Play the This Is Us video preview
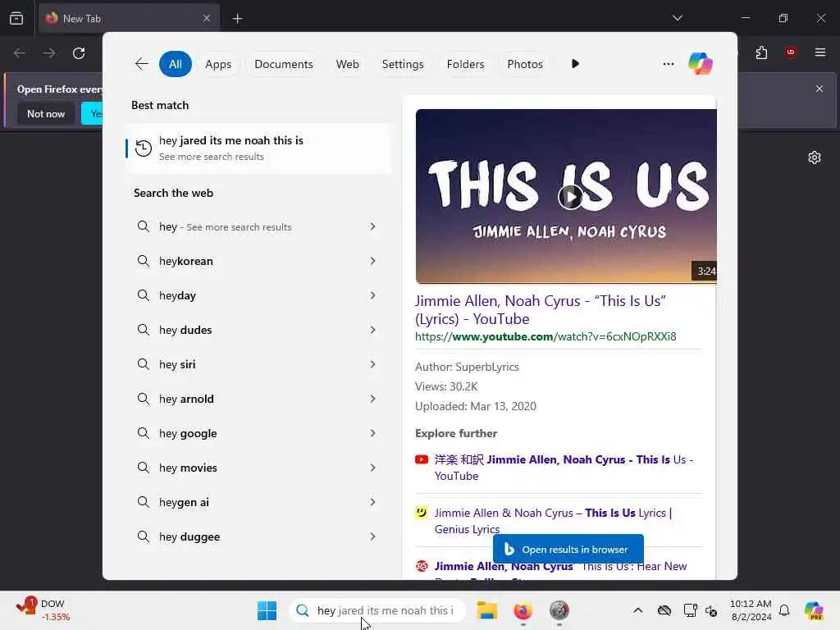Viewport: 840px width, 630px height. click(570, 197)
